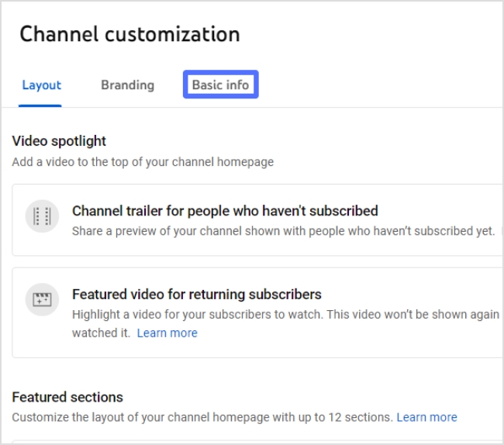Screen dimensions: 504x445
Task: Click 'Add a video to the top' description
Action: 143,161
